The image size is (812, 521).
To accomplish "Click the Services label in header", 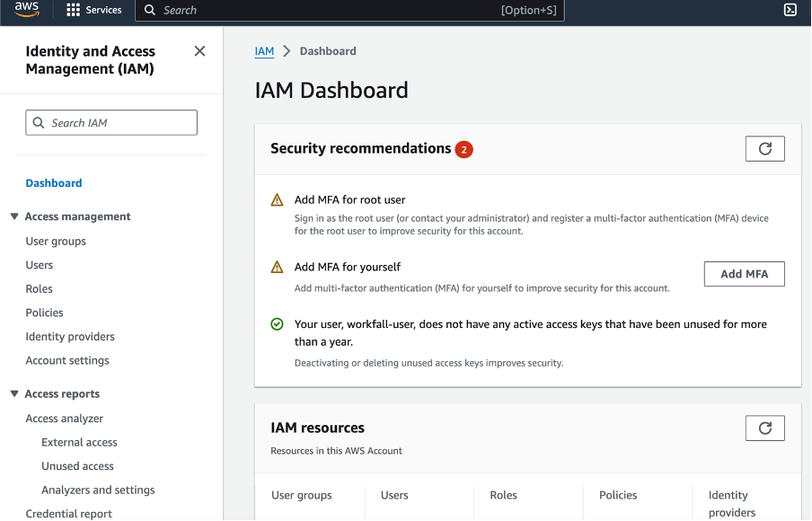I will 103,10.
